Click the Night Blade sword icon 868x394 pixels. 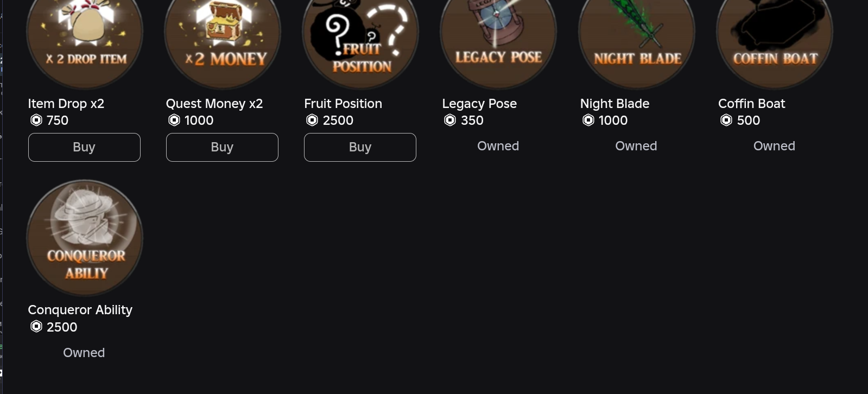(636, 38)
